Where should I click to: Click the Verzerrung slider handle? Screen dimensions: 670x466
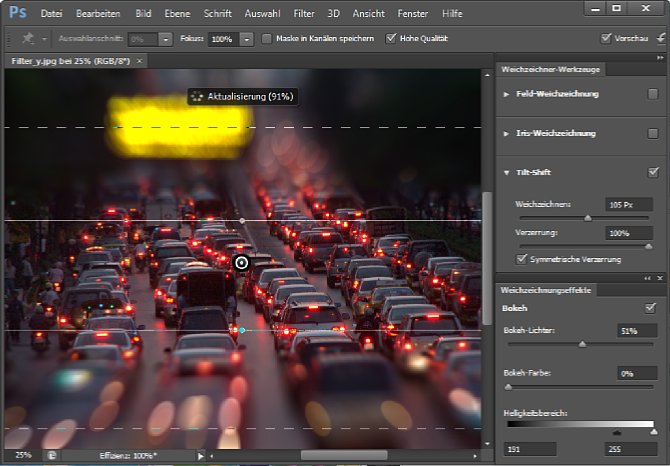point(649,246)
